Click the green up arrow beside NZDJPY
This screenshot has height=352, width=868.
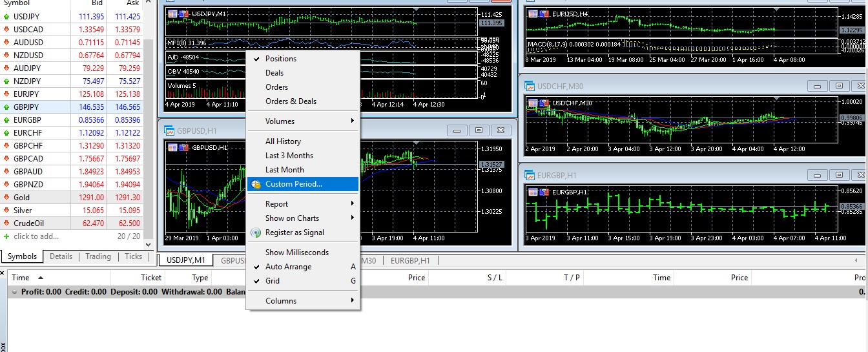point(7,81)
